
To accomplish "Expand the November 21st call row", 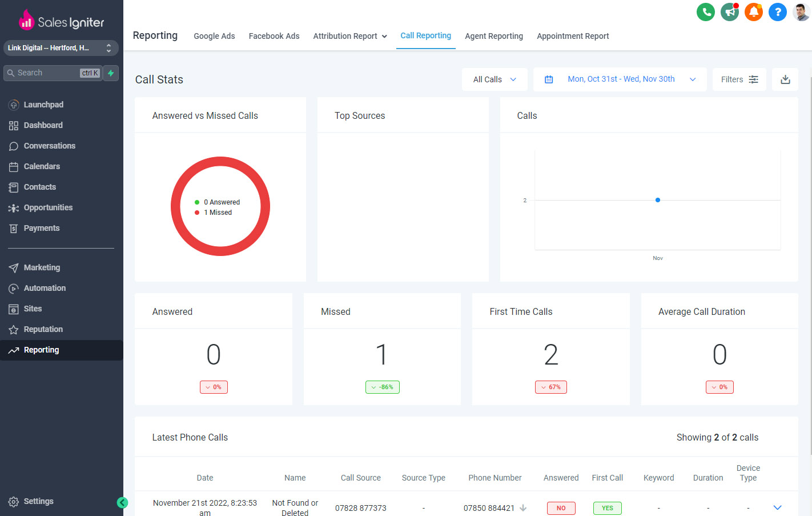I will [x=777, y=507].
